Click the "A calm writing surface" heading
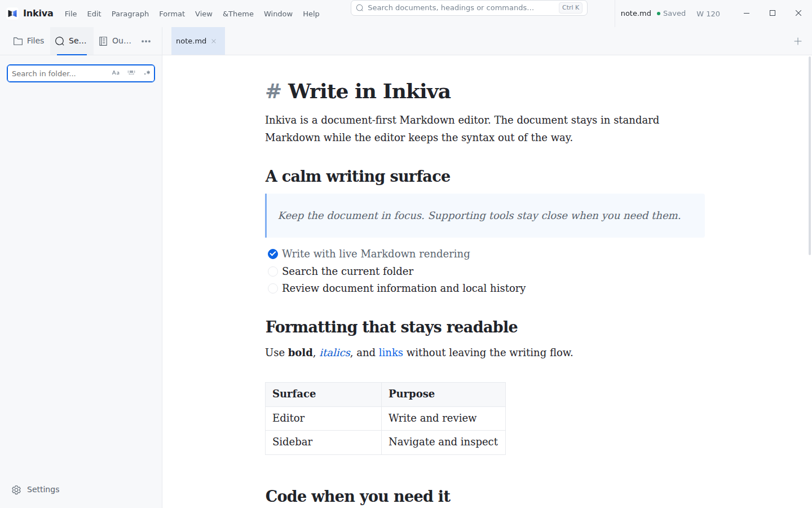Screen dimensions: 812x508 click(358, 176)
